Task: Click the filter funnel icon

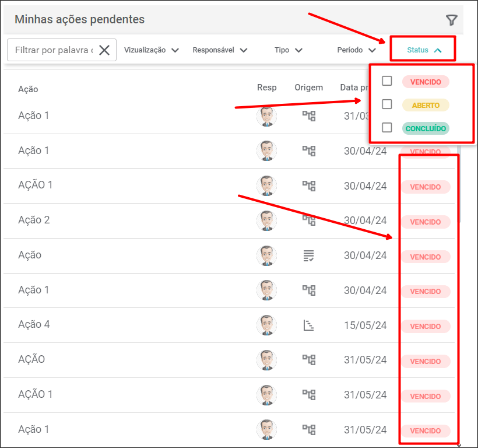Action: (x=452, y=20)
